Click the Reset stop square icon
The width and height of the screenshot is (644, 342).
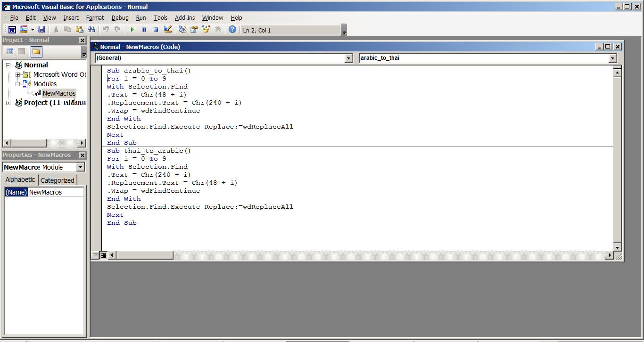(x=156, y=30)
